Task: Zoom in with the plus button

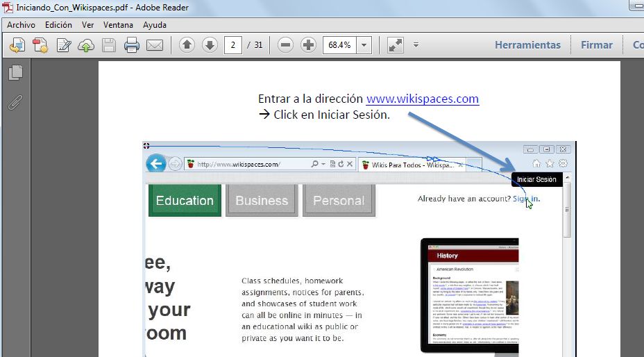Action: pos(308,44)
